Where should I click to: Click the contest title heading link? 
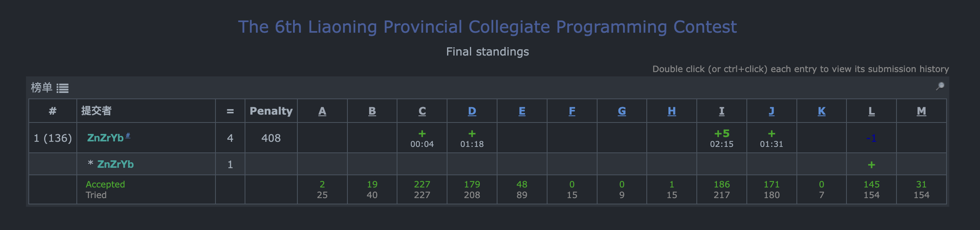tap(487, 27)
